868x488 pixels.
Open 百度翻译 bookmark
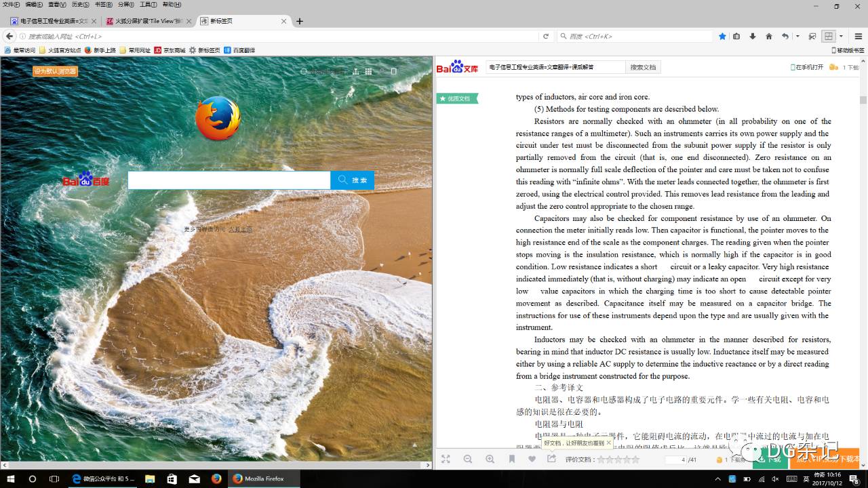240,50
